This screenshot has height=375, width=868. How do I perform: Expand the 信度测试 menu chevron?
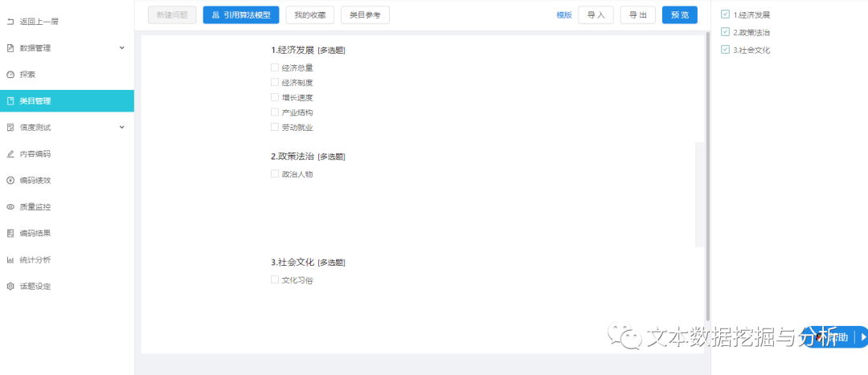(122, 127)
